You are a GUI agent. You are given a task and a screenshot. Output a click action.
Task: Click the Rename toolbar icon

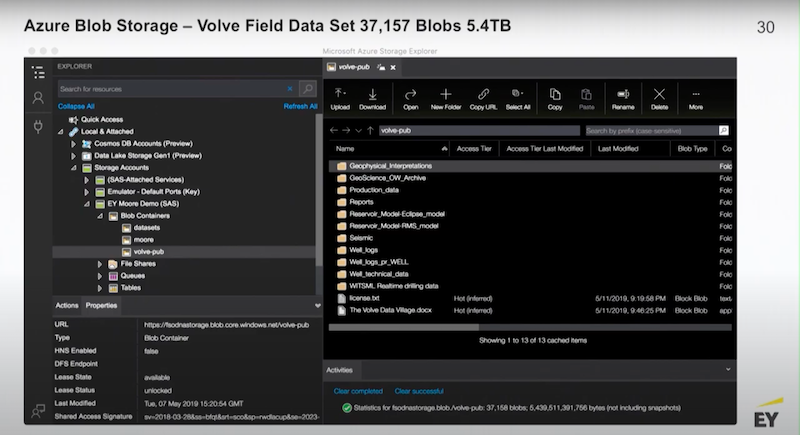[623, 94]
